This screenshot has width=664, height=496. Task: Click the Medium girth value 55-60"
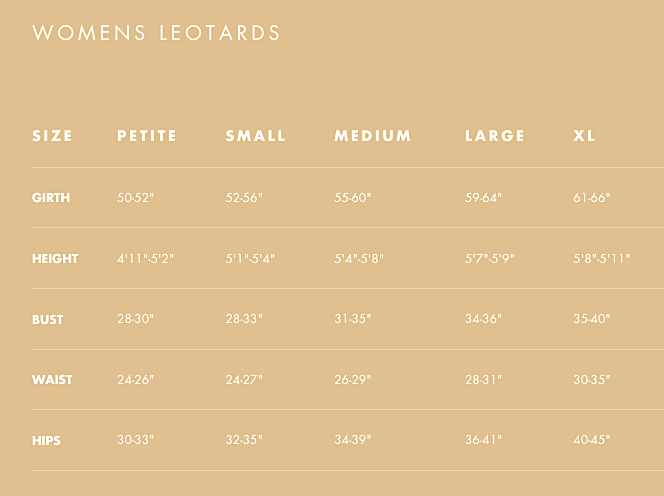click(x=353, y=198)
